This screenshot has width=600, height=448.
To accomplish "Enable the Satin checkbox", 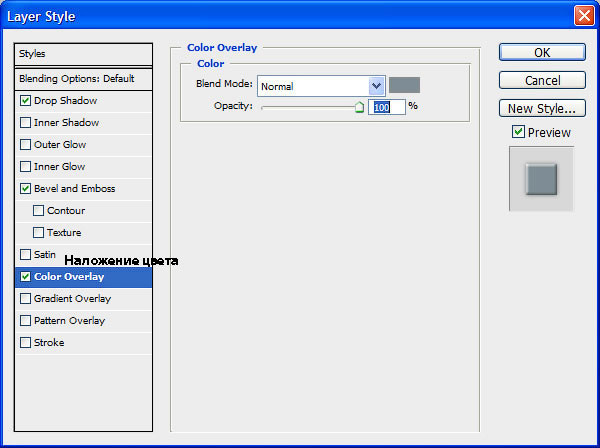I will pyautogui.click(x=25, y=254).
